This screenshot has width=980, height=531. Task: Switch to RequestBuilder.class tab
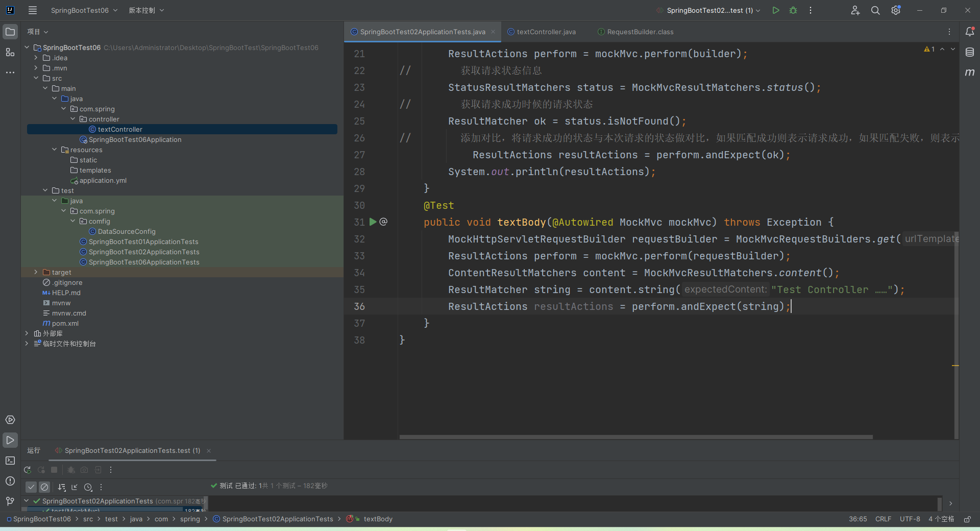pos(635,32)
